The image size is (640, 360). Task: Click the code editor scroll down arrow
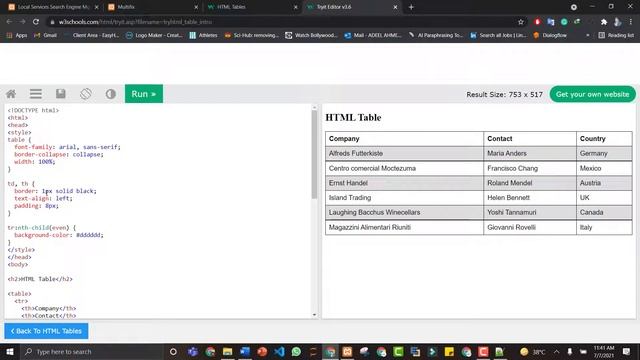pyautogui.click(x=314, y=315)
